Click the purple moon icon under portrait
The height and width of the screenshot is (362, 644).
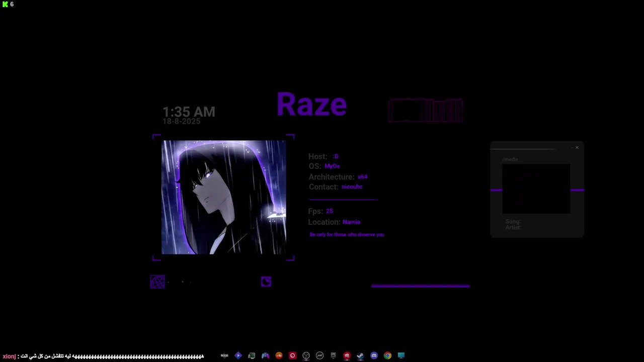tap(266, 282)
